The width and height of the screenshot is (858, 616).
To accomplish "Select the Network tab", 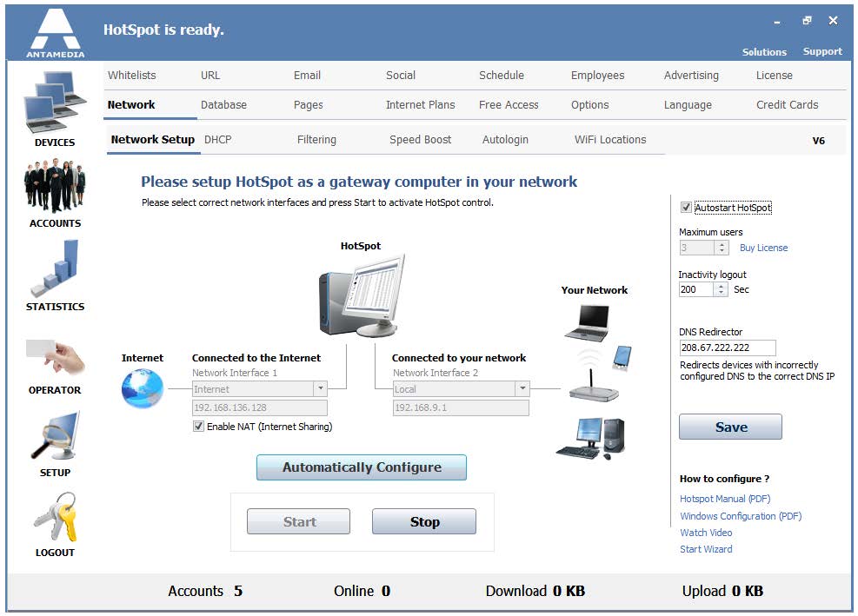I will coord(131,105).
